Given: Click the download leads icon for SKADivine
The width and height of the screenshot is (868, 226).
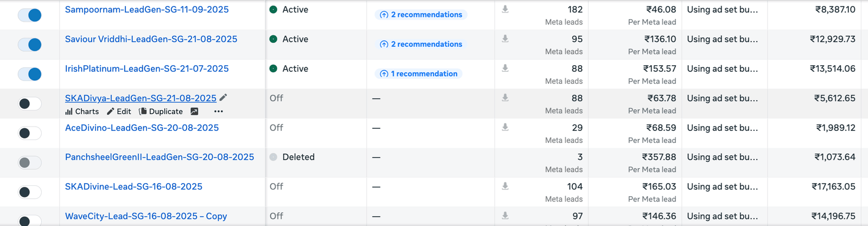Looking at the screenshot, I should coord(505,186).
